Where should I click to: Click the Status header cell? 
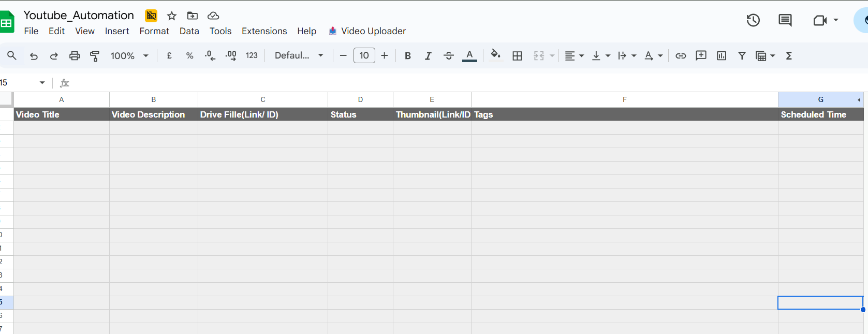360,114
